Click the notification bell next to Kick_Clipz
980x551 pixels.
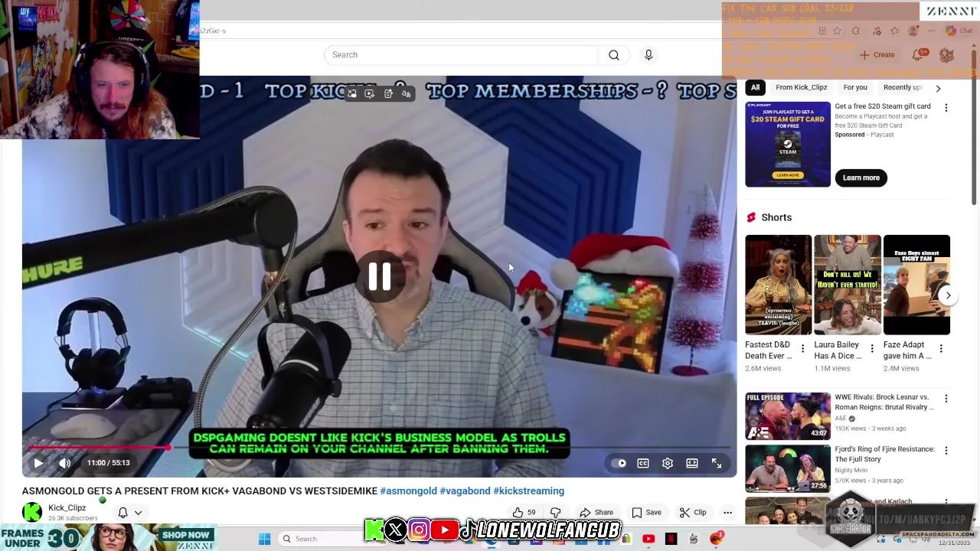[122, 513]
